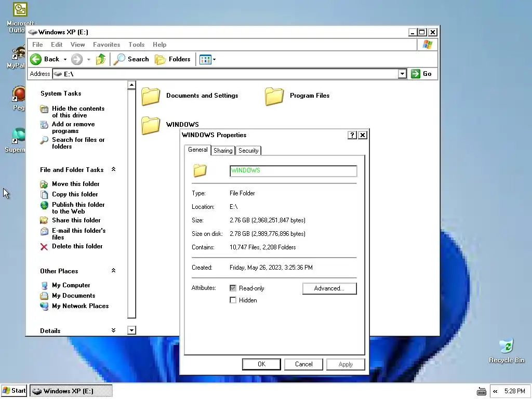Click Cancel in WINDOWS Properties
Screen dimensions: 532x399
click(303, 364)
